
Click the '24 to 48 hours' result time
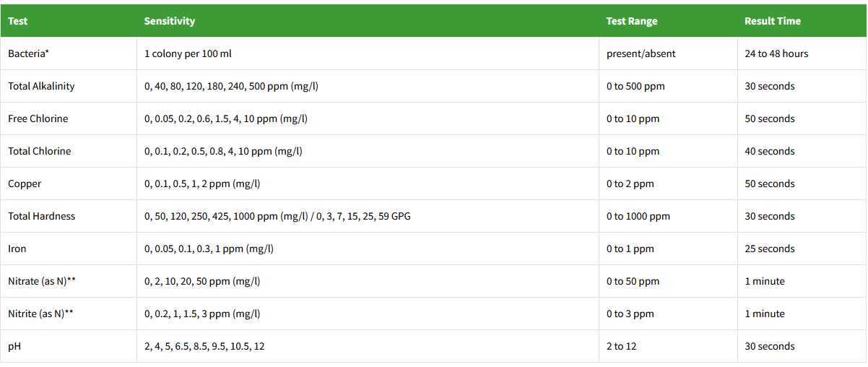[x=776, y=53]
